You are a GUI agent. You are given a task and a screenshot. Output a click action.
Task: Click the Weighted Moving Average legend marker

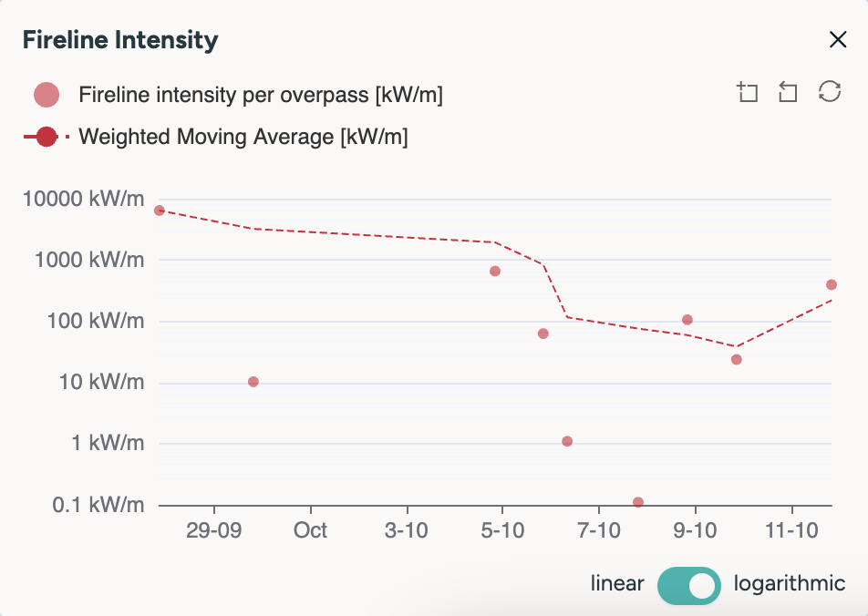(46, 138)
